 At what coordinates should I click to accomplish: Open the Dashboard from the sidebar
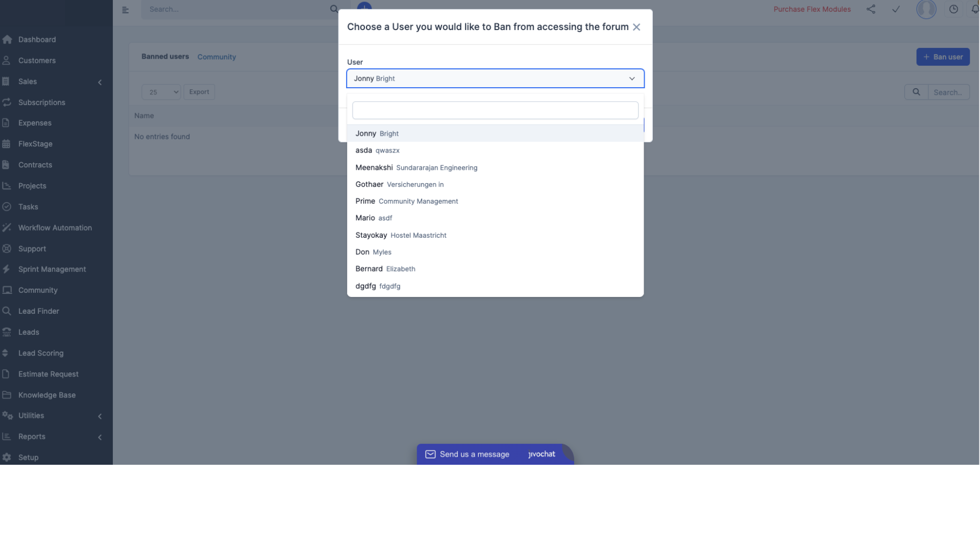[37, 39]
